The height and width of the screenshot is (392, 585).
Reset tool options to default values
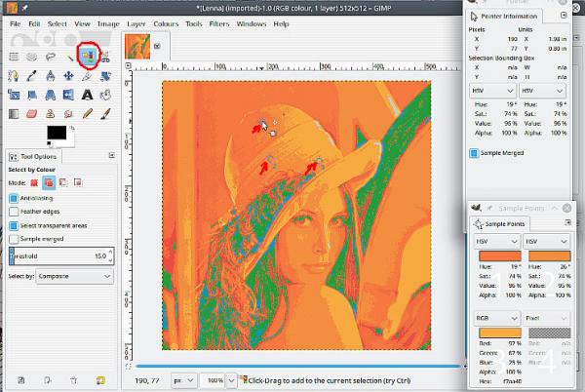point(100,380)
